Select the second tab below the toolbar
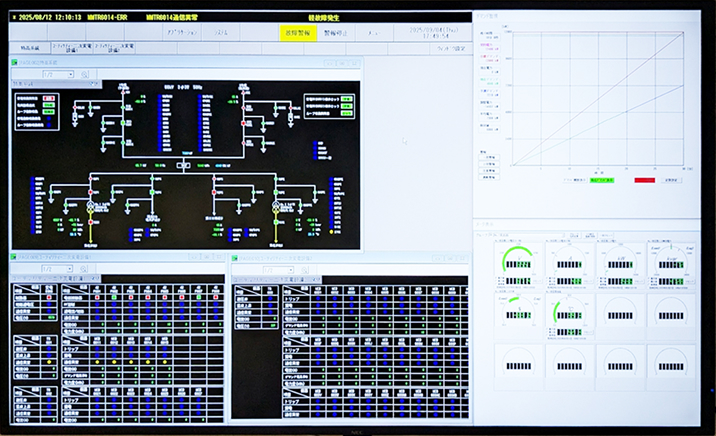 63,47
